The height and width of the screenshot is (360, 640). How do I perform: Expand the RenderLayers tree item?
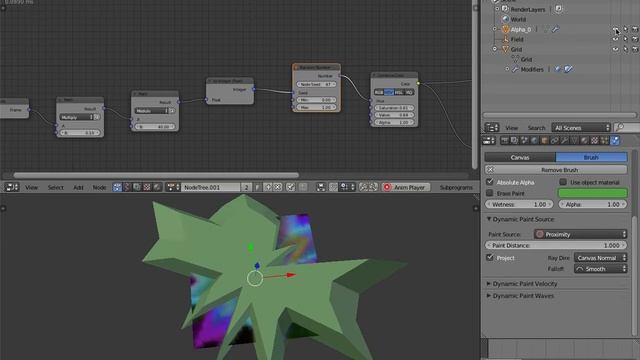(x=497, y=9)
